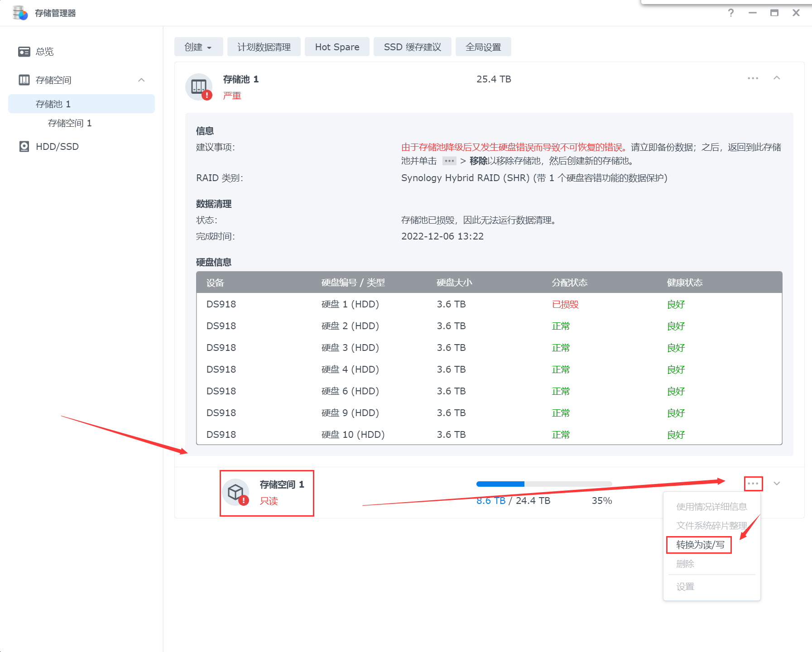The height and width of the screenshot is (652, 812).
Task: Collapse the 存储池 1 details panel
Action: pyautogui.click(x=777, y=78)
